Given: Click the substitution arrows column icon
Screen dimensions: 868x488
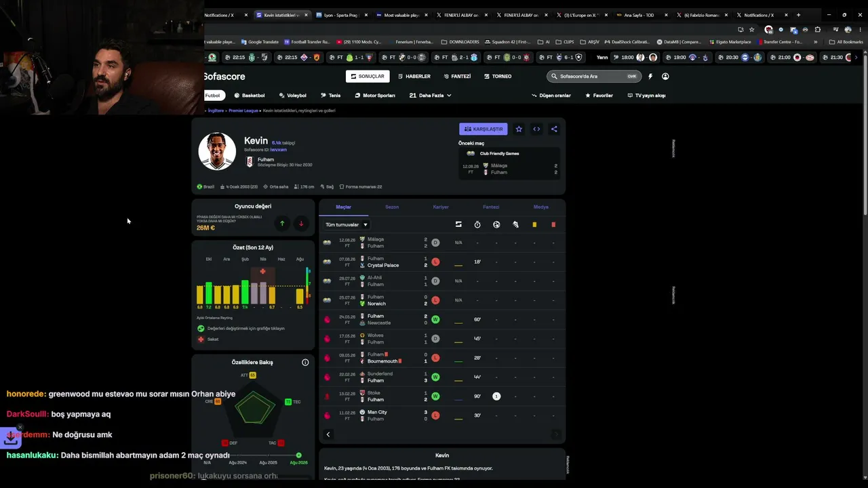Looking at the screenshot, I should (458, 224).
